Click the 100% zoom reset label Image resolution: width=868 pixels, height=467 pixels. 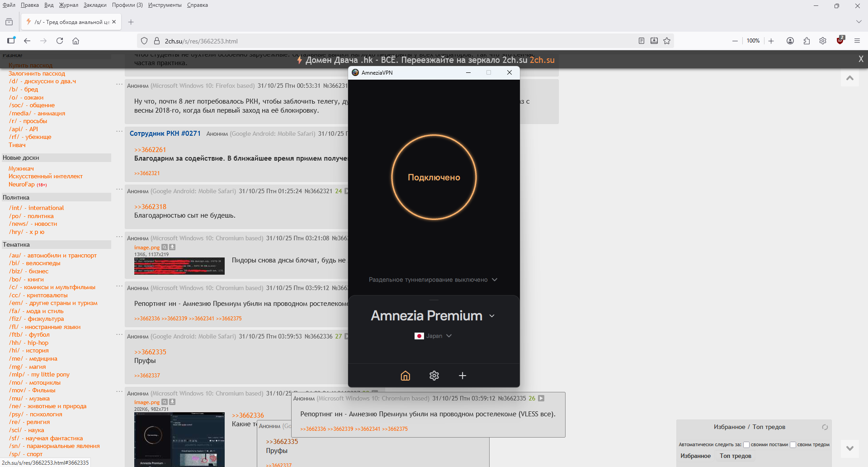[x=753, y=41]
